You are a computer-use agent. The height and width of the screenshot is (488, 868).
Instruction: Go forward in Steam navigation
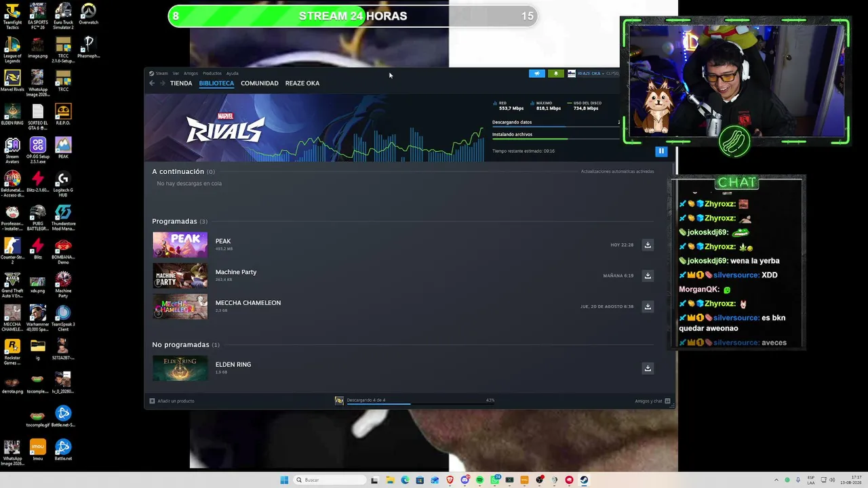pos(162,83)
